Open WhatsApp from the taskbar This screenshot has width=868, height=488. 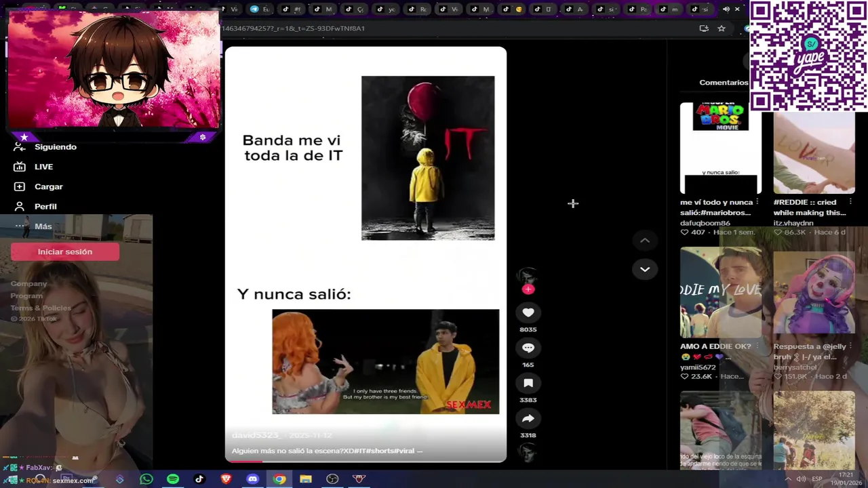tap(146, 479)
